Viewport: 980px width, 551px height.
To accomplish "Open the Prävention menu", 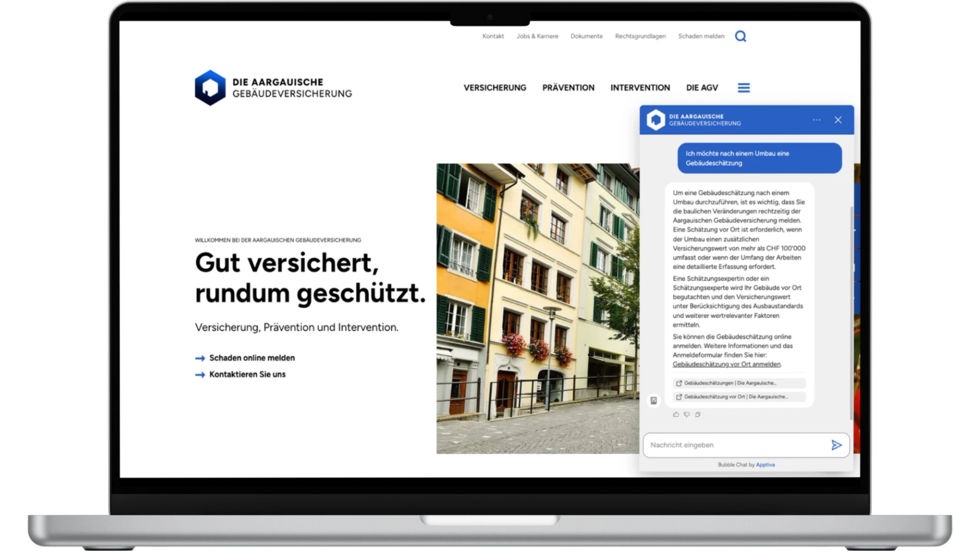I will click(x=568, y=88).
